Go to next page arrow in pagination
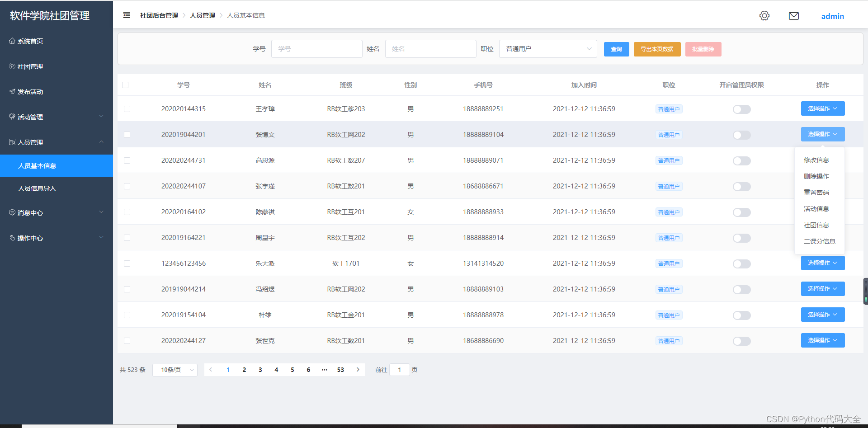Screen dimensions: 868x428 coord(358,370)
